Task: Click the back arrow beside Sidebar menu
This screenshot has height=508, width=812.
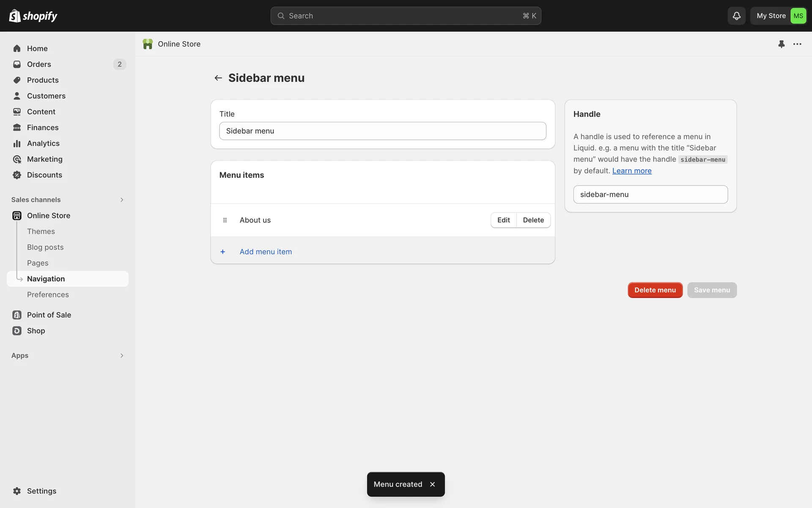Action: (x=218, y=78)
